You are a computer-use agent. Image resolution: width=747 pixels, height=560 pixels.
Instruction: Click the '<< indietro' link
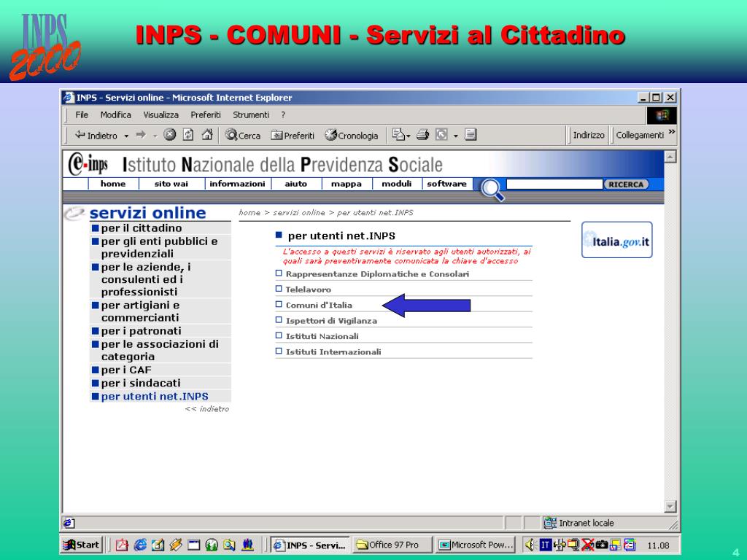pos(206,408)
